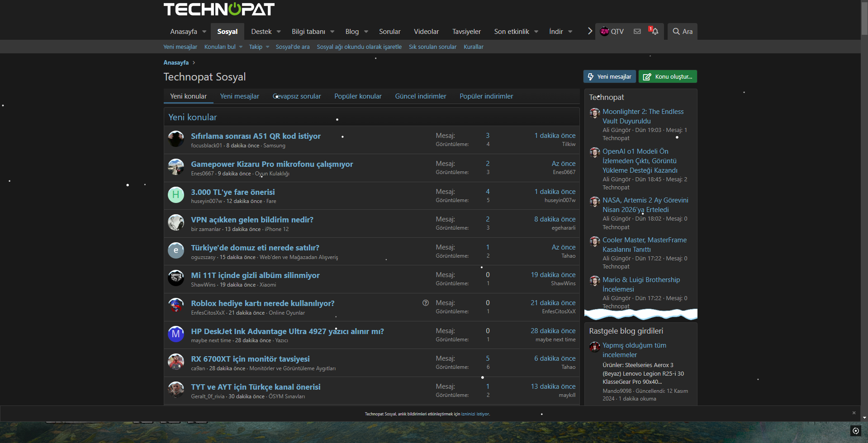The image size is (868, 443).
Task: Open avatar beside Cooler Master news item
Action: point(595,241)
